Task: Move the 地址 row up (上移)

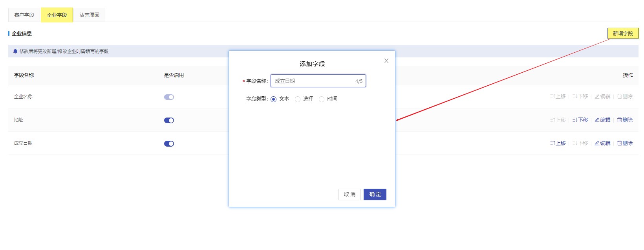Action: 558,120
